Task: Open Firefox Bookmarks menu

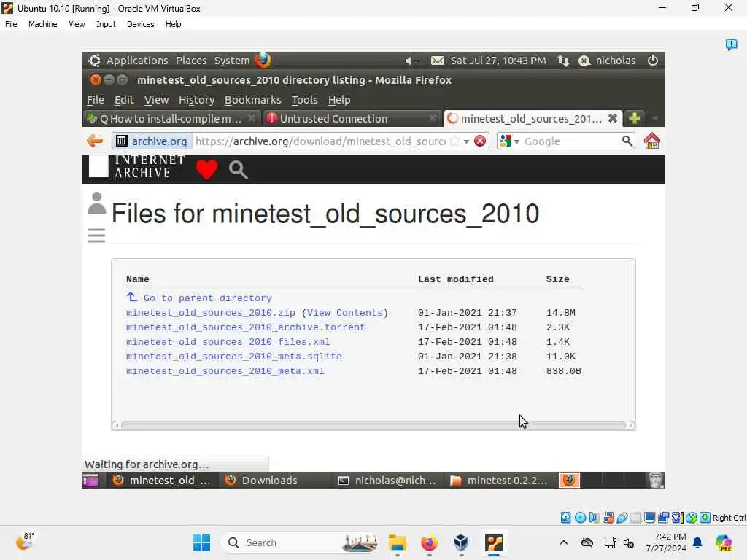Action: point(252,100)
